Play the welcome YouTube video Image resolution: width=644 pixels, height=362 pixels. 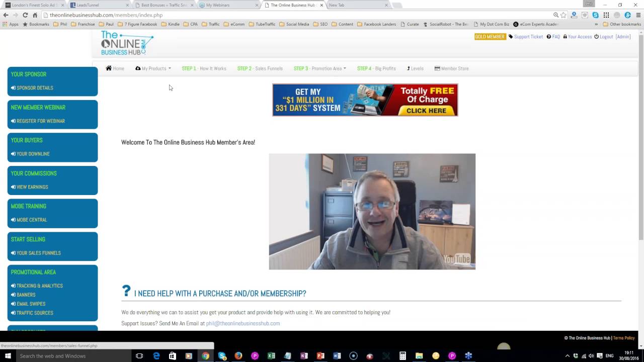point(372,212)
